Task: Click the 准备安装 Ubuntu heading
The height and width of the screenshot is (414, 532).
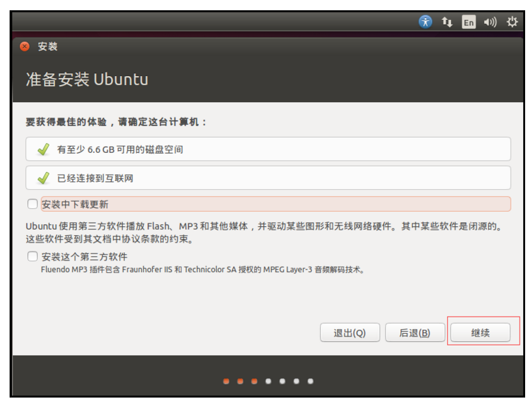Action: click(x=87, y=80)
